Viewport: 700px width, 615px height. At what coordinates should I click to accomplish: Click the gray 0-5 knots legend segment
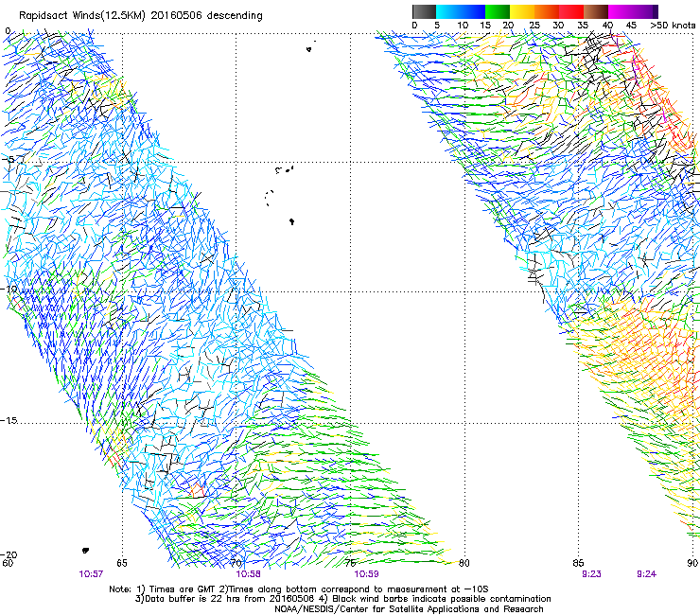pyautogui.click(x=424, y=11)
